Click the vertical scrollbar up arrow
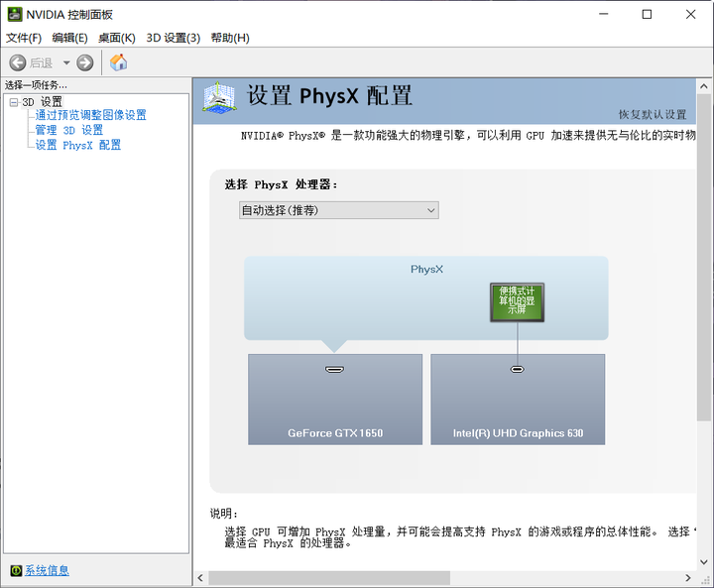The image size is (714, 588). (x=704, y=86)
